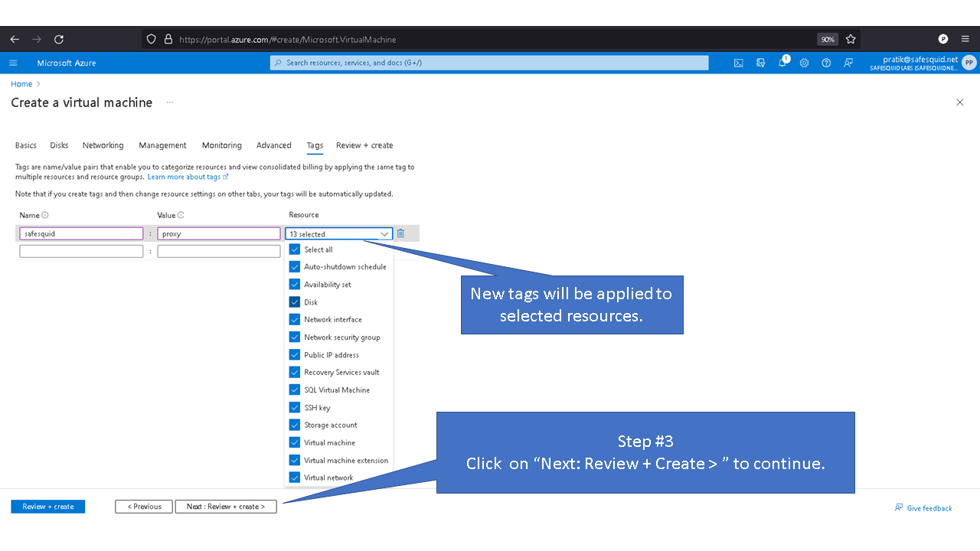Uncheck the Network interface checkbox
This screenshot has width=980, height=551.
coord(295,320)
